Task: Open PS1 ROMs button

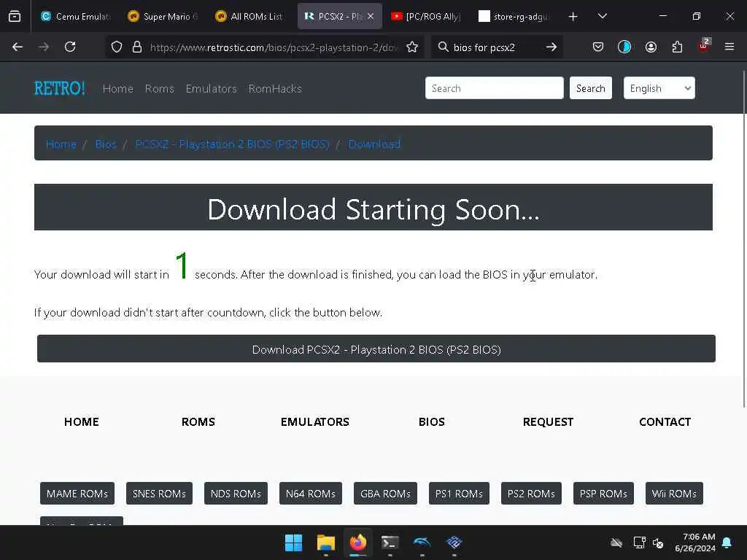Action: 459,494
